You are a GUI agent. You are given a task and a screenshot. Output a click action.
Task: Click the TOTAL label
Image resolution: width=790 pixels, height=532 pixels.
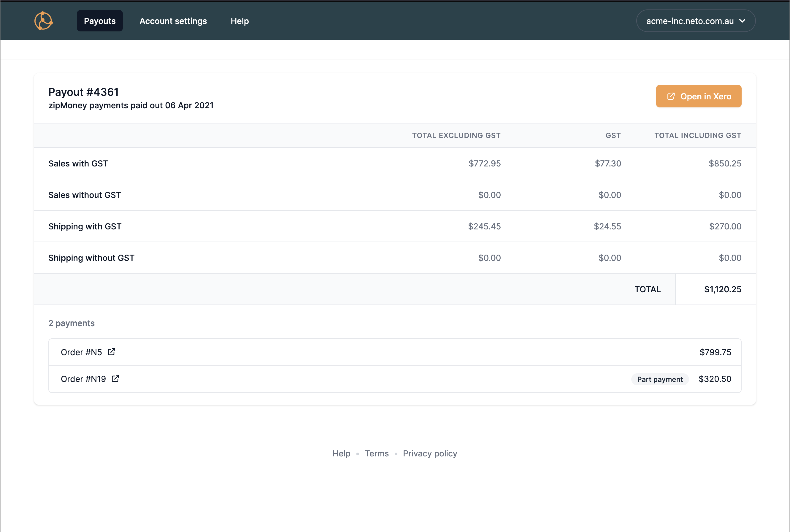(648, 289)
